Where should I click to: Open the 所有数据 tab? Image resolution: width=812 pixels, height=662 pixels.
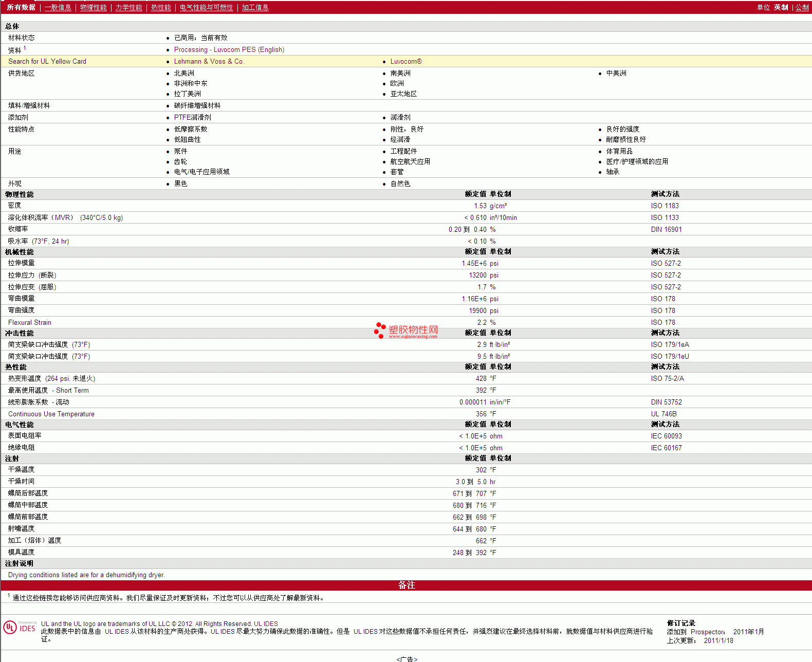point(21,7)
